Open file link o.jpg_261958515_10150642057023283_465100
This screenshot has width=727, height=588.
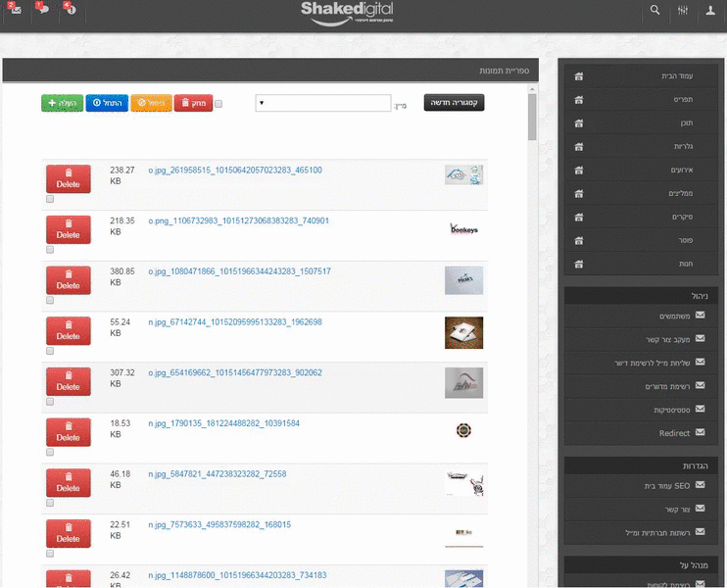pyautogui.click(x=235, y=171)
